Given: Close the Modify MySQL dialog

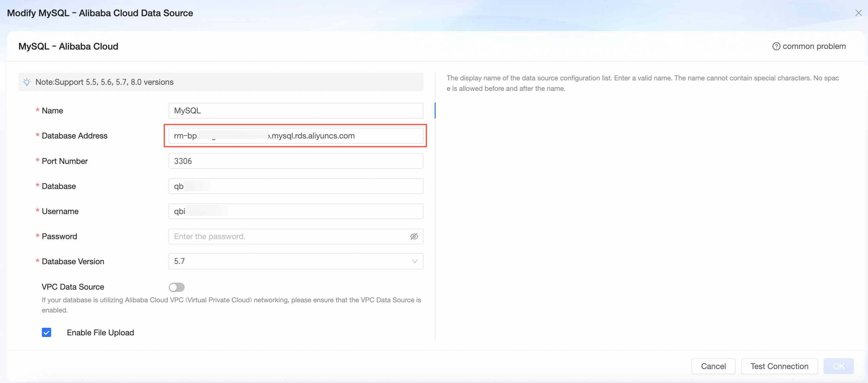Looking at the screenshot, I should [x=858, y=13].
